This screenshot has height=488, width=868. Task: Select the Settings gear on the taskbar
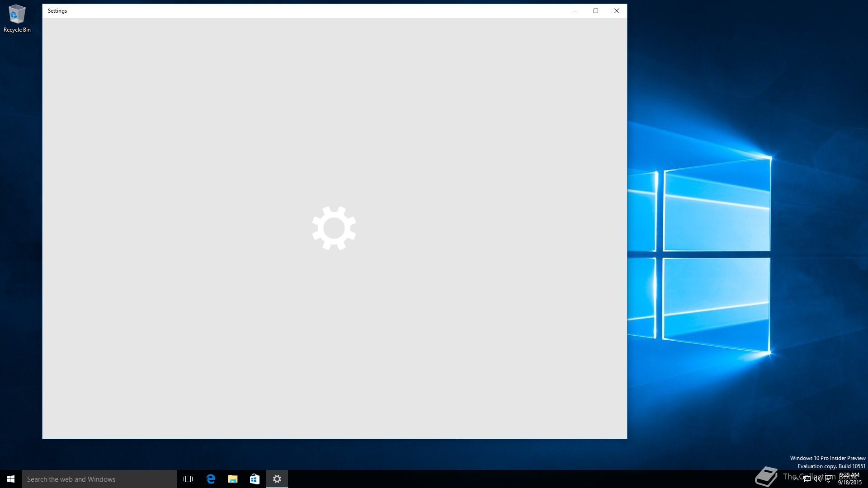277,479
